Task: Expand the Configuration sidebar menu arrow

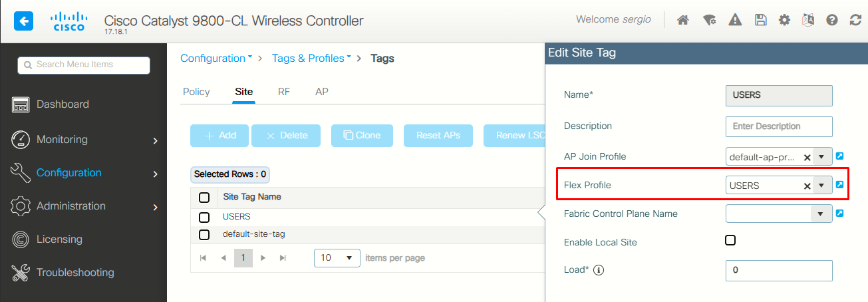Action: [x=155, y=174]
